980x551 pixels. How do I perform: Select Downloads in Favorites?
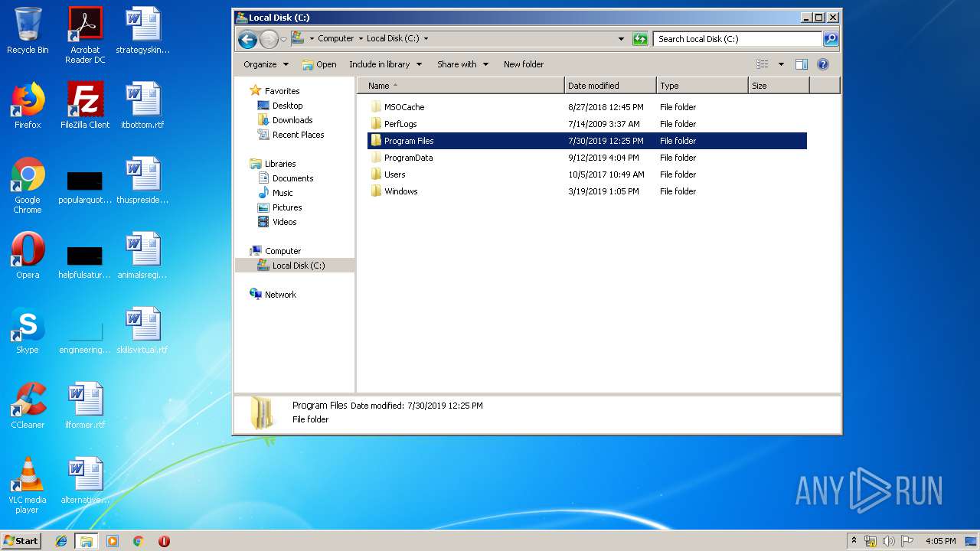[292, 120]
